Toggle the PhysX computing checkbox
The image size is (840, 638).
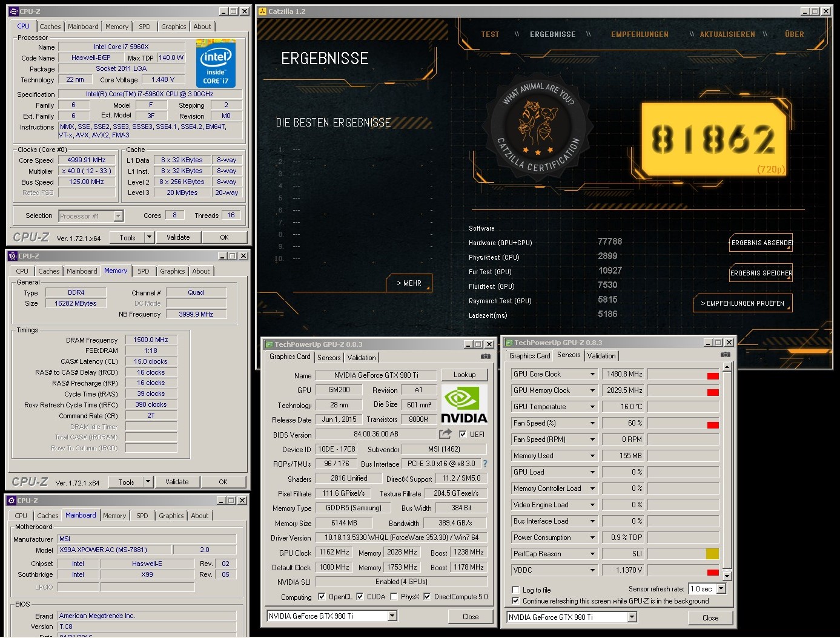pos(394,597)
